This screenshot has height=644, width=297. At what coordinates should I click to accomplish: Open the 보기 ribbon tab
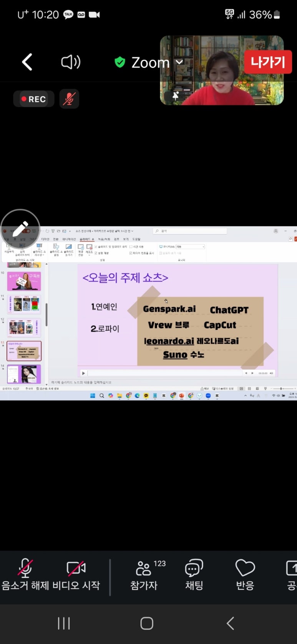point(126,239)
